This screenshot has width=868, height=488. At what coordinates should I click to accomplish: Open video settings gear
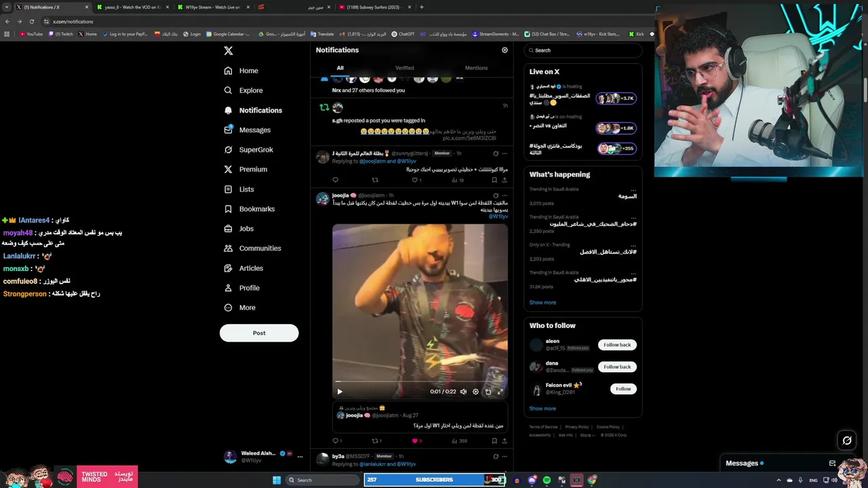[475, 391]
